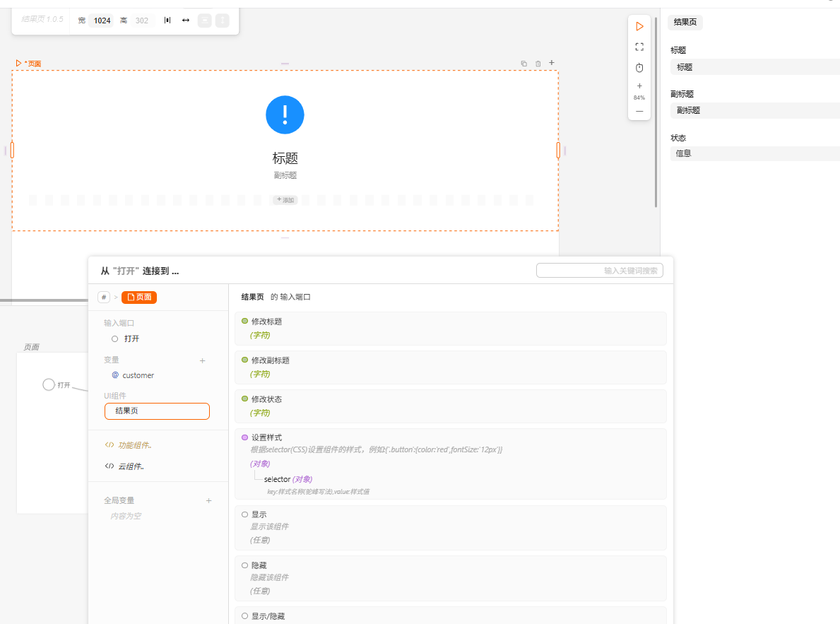Zoom in with the plus icon above 84%
840x624 pixels.
tap(639, 86)
